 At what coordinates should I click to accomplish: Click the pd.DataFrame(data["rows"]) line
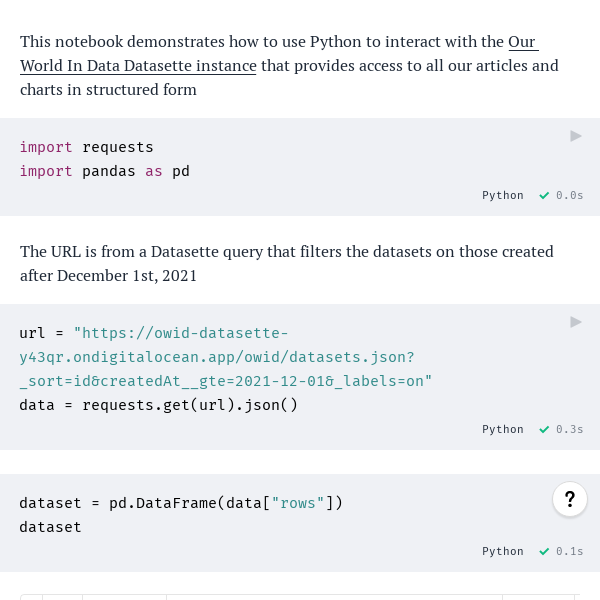pyautogui.click(x=181, y=503)
